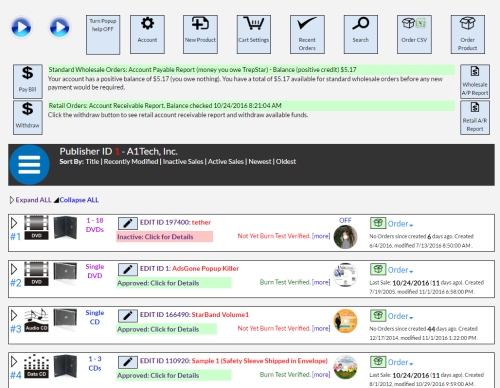The width and height of the screenshot is (500, 388).
Task: Click the Sample 1 disc thumbnail
Action: click(x=345, y=367)
